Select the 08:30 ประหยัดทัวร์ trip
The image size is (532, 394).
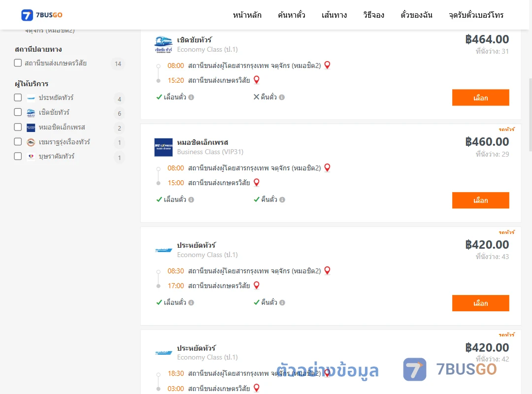coord(480,303)
